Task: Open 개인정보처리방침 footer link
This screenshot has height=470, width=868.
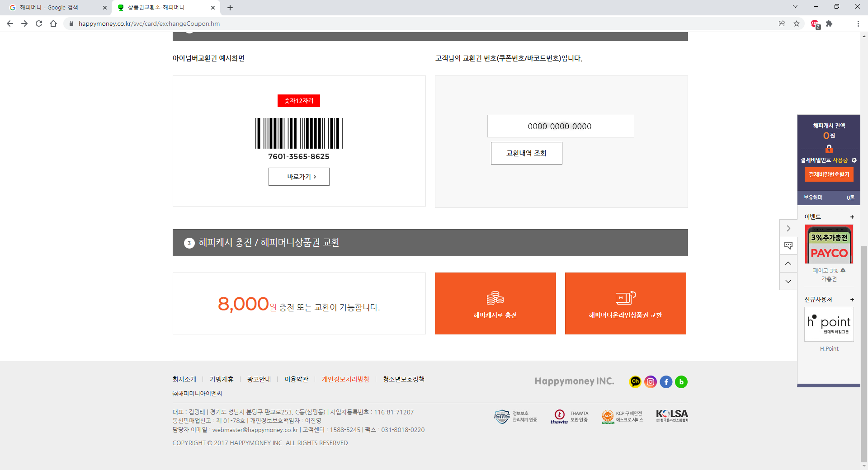Action: click(x=345, y=380)
